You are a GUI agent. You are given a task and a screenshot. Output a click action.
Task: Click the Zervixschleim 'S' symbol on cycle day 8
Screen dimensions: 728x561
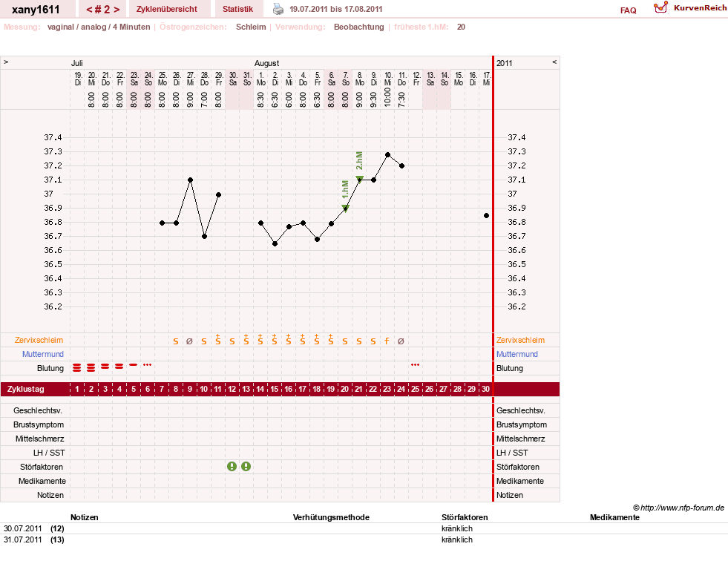(175, 341)
